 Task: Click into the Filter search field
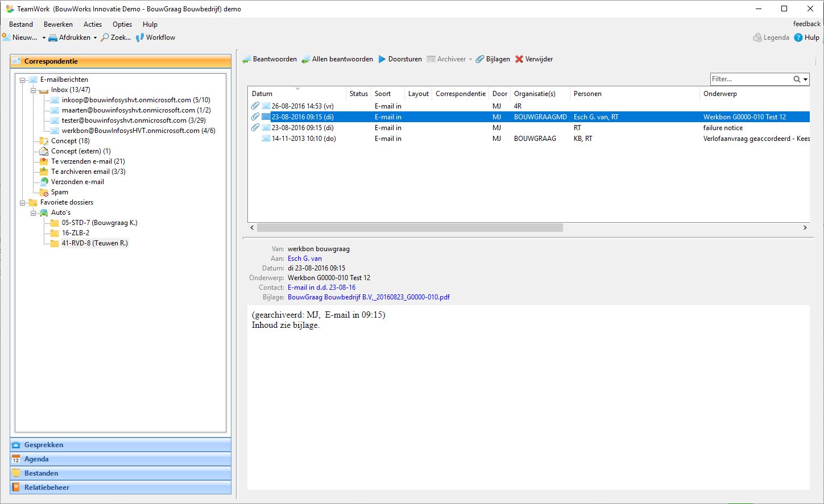750,79
